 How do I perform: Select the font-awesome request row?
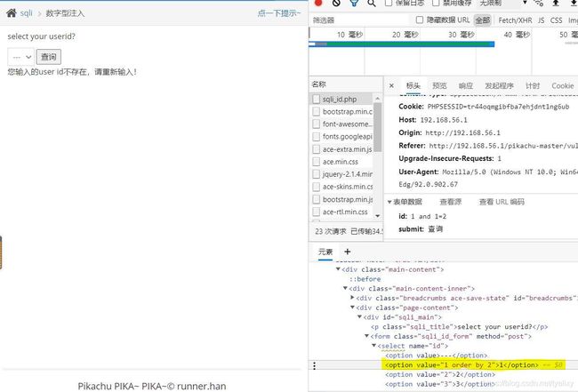[342, 124]
